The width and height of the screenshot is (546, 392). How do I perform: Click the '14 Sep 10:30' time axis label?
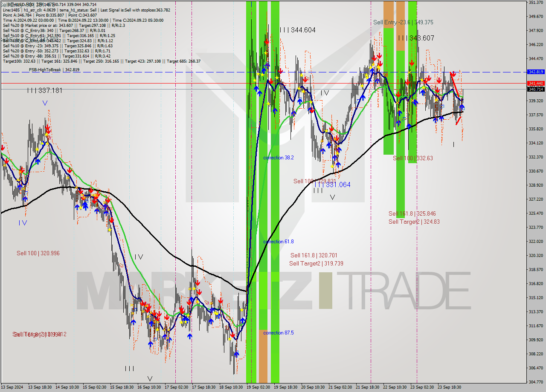(x=67, y=387)
